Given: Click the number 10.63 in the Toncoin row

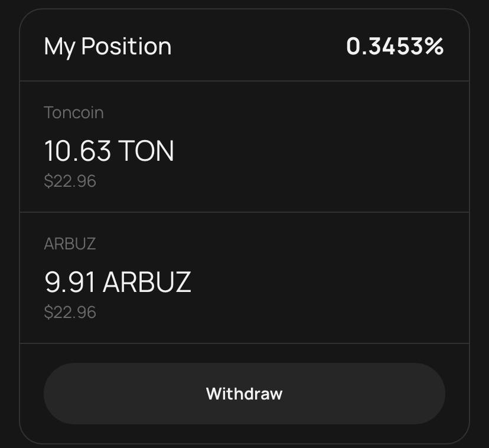Looking at the screenshot, I should 77,151.
